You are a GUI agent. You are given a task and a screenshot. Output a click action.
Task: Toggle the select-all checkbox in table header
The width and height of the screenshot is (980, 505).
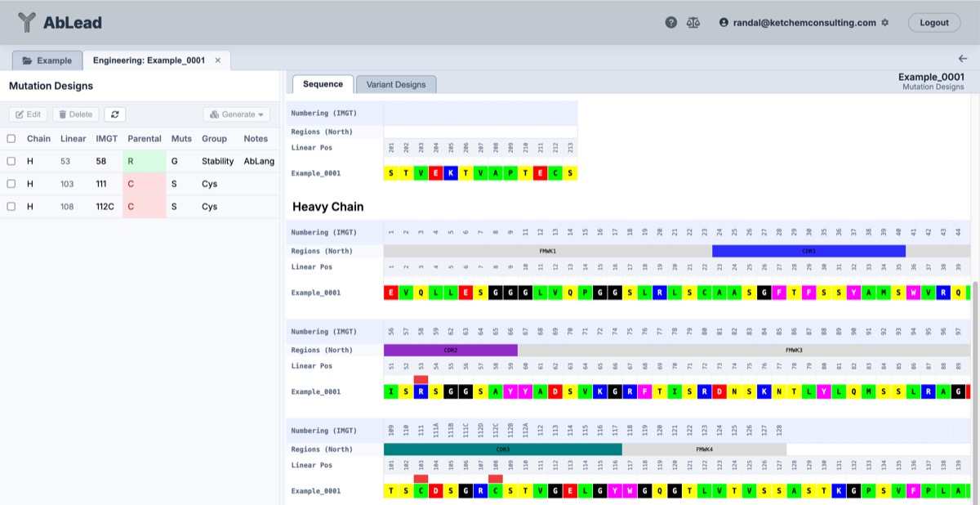[x=11, y=139]
